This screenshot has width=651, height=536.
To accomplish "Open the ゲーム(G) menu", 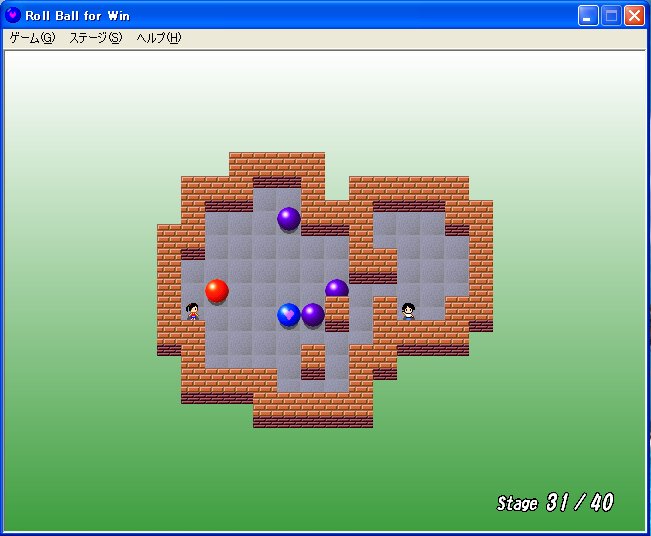I will (x=32, y=38).
